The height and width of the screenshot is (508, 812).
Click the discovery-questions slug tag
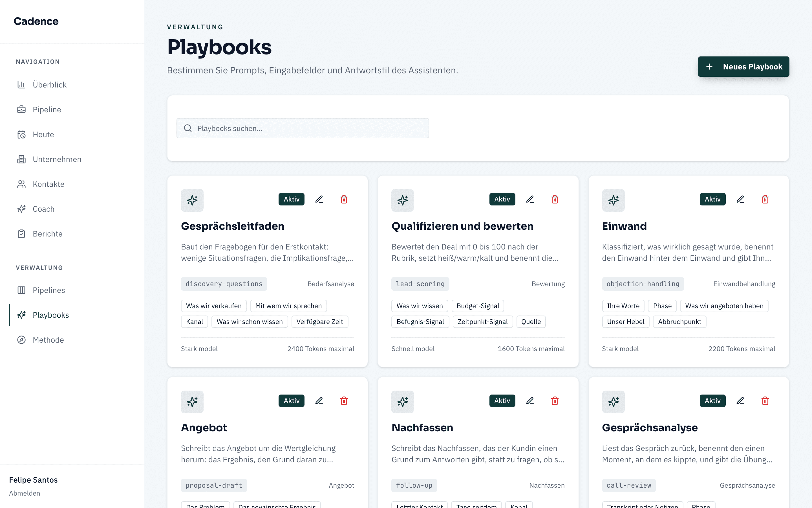[224, 284]
